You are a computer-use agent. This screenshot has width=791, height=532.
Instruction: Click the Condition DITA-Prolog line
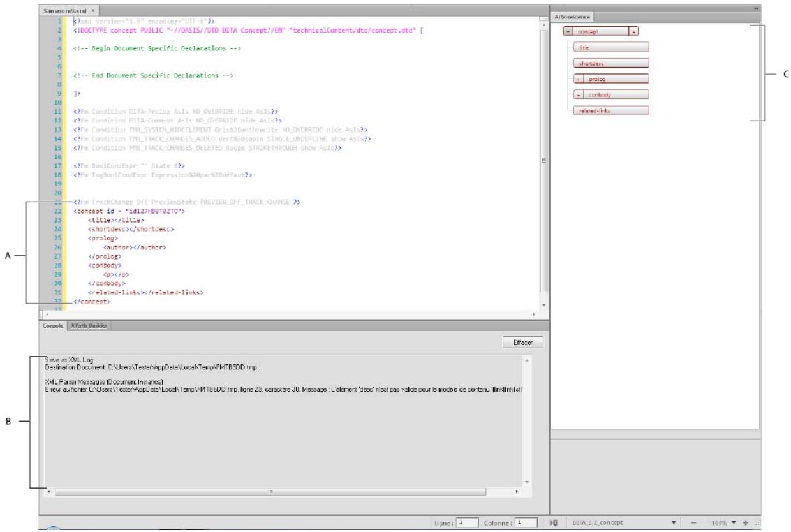176,111
